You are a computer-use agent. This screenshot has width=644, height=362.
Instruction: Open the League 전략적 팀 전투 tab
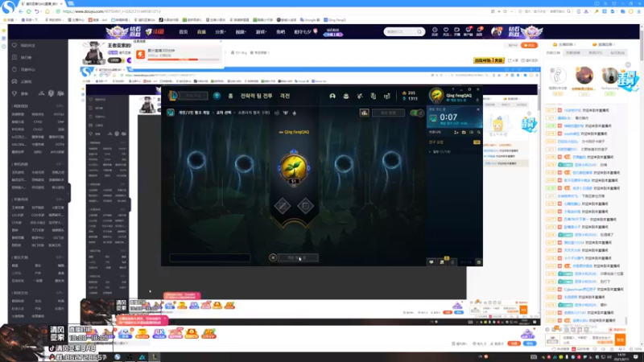click(256, 96)
